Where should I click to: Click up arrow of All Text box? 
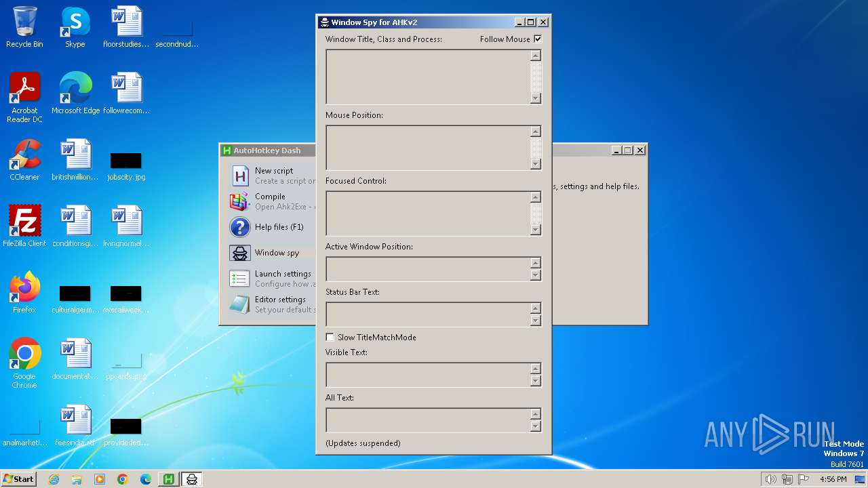click(536, 414)
